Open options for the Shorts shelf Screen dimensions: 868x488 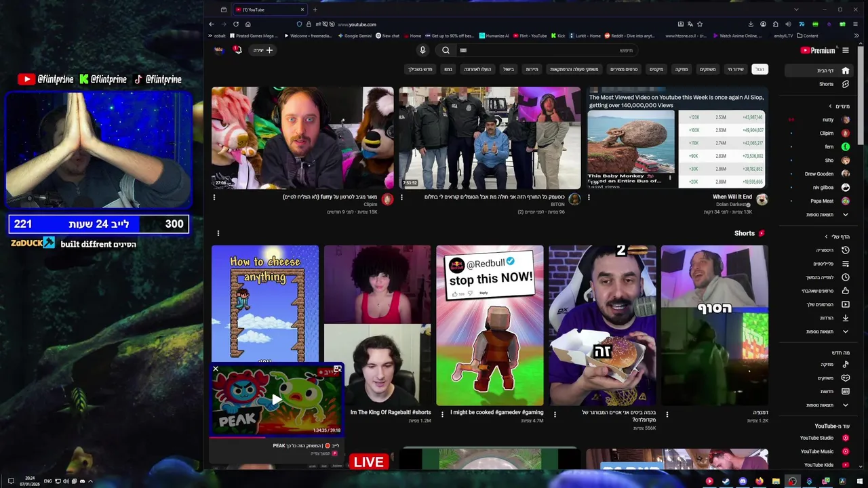pos(218,233)
